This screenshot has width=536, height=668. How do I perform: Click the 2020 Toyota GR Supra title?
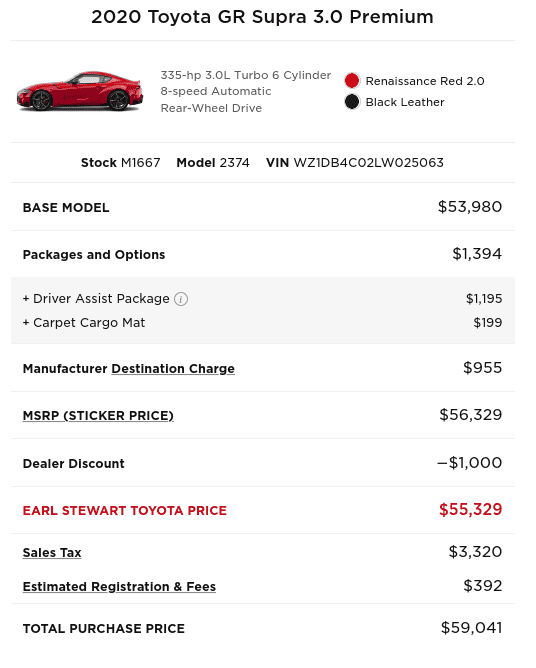pos(262,17)
